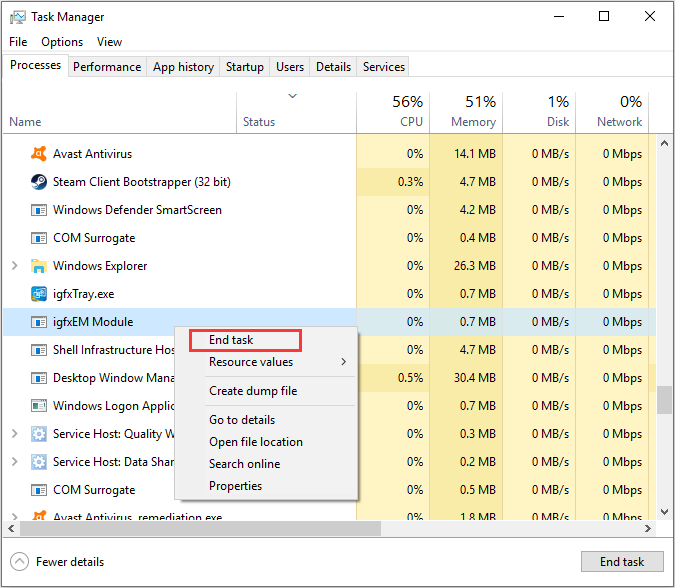675x588 pixels.
Task: Select the Processes tab
Action: tap(35, 65)
